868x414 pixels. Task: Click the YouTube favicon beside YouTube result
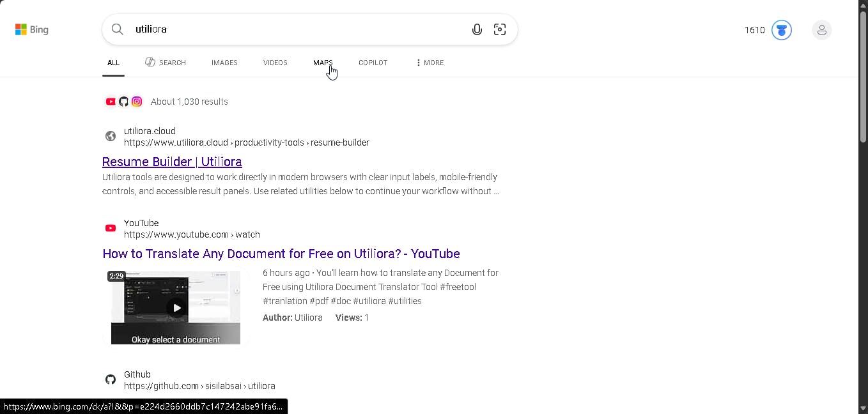pyautogui.click(x=111, y=228)
